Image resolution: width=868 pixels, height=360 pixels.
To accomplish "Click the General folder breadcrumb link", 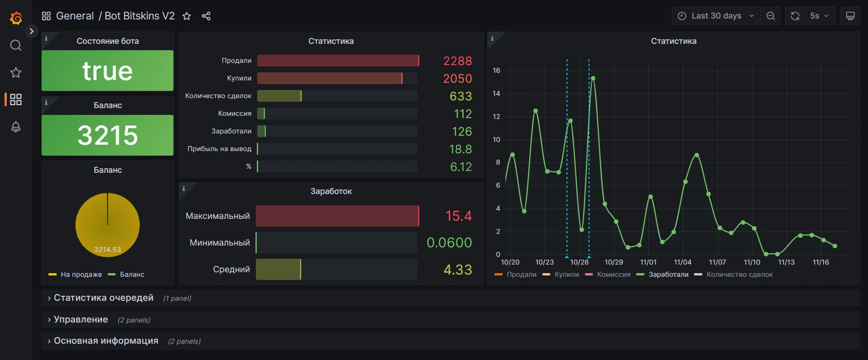I will [x=75, y=16].
